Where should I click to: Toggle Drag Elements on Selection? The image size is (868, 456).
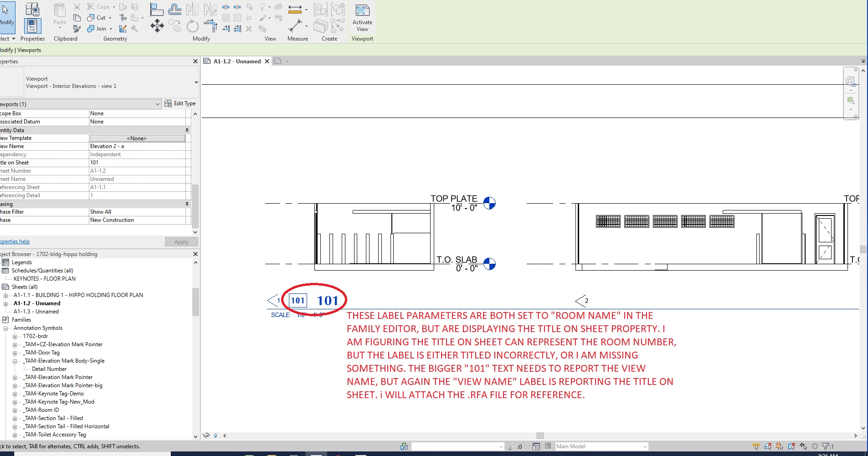coord(804,446)
